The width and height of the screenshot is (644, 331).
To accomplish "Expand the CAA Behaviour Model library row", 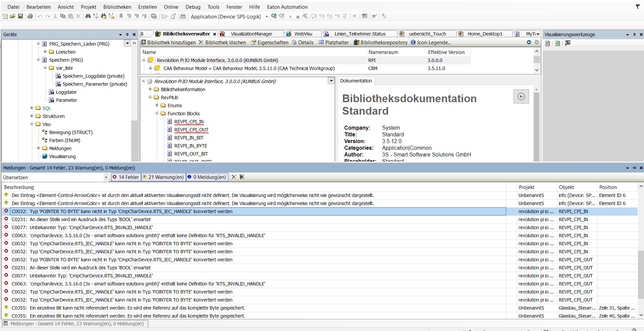I will pyautogui.click(x=150, y=68).
